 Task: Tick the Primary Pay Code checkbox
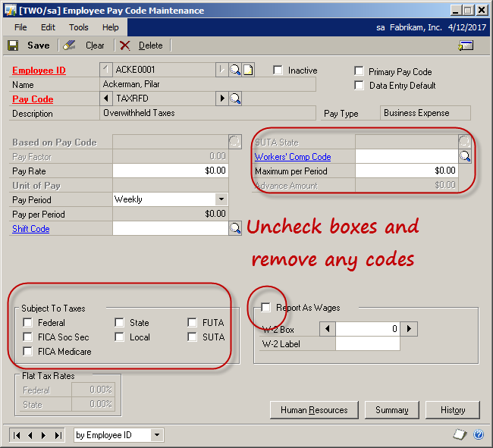(x=359, y=71)
